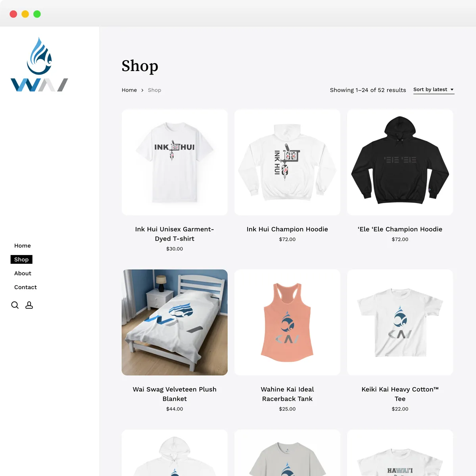Open the About page from sidebar
Image resolution: width=476 pixels, height=476 pixels.
[x=23, y=273]
